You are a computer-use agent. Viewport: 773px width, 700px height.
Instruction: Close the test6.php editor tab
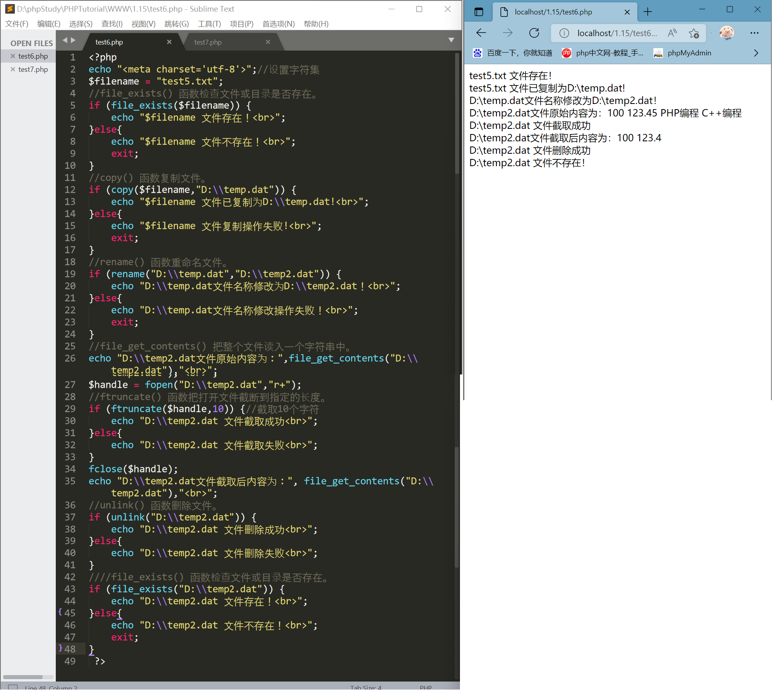coord(169,42)
